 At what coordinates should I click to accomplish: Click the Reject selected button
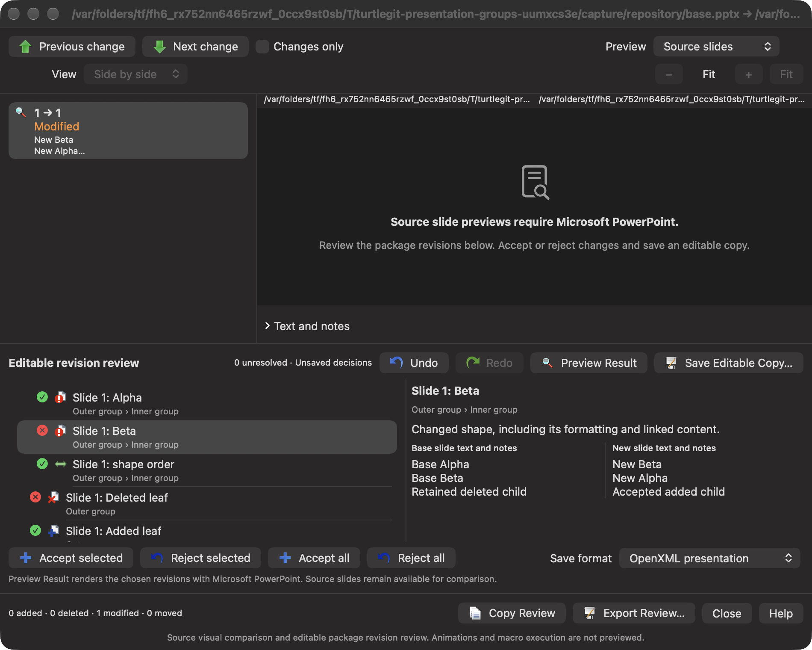[x=200, y=558]
